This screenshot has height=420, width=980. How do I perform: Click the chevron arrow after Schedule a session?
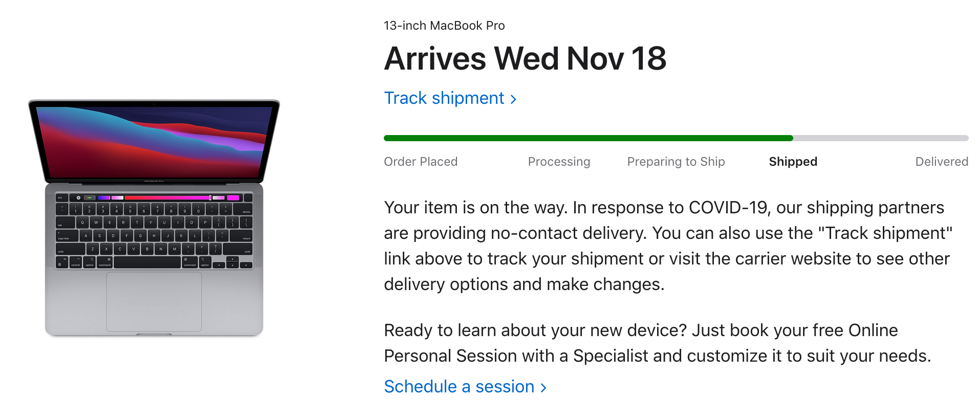[543, 388]
